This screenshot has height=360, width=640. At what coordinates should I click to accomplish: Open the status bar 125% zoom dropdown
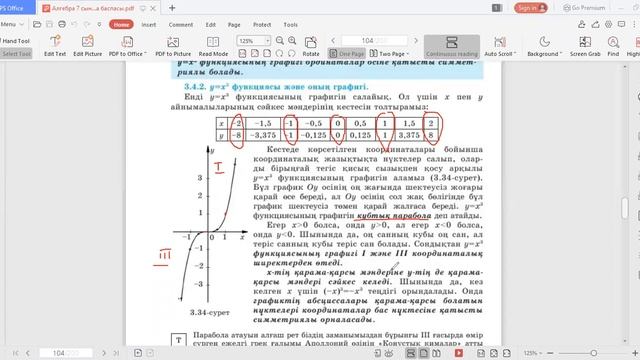point(533,353)
